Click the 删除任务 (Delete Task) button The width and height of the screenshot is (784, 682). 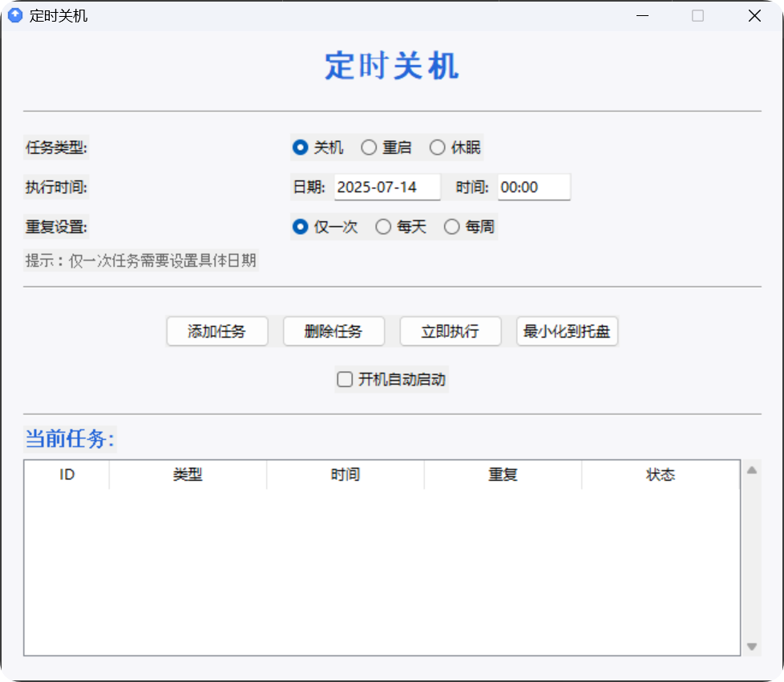(x=333, y=331)
